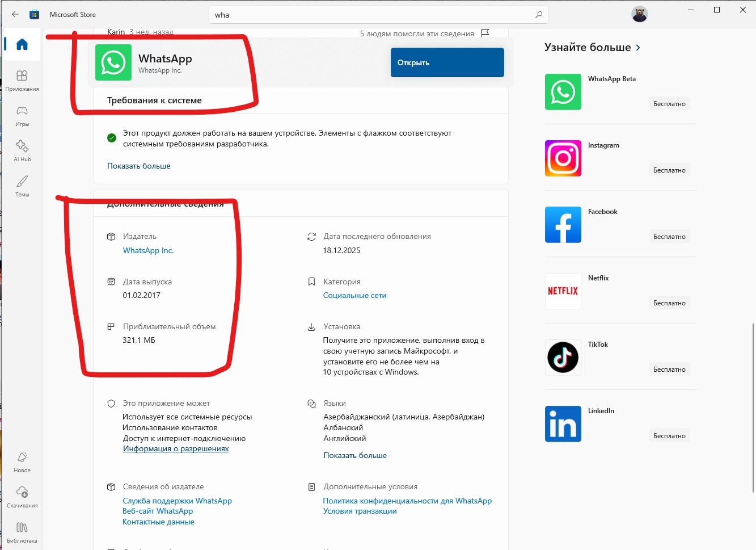Expand system requirements with Показать больше
This screenshot has width=756, height=550.
click(x=138, y=166)
